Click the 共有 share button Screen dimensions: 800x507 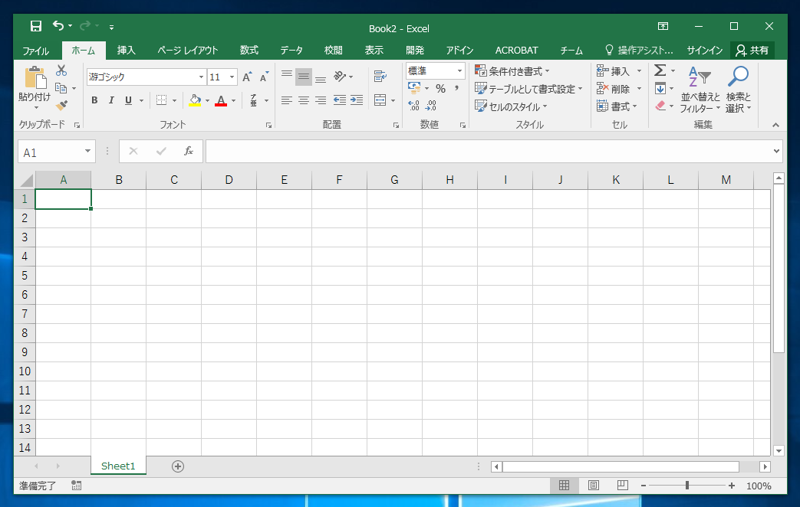(x=752, y=50)
